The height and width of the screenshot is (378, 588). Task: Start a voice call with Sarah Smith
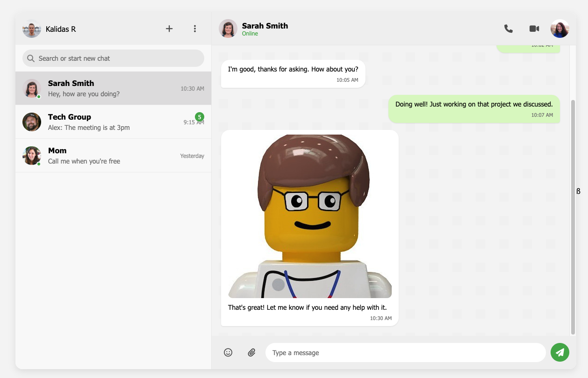pos(509,29)
